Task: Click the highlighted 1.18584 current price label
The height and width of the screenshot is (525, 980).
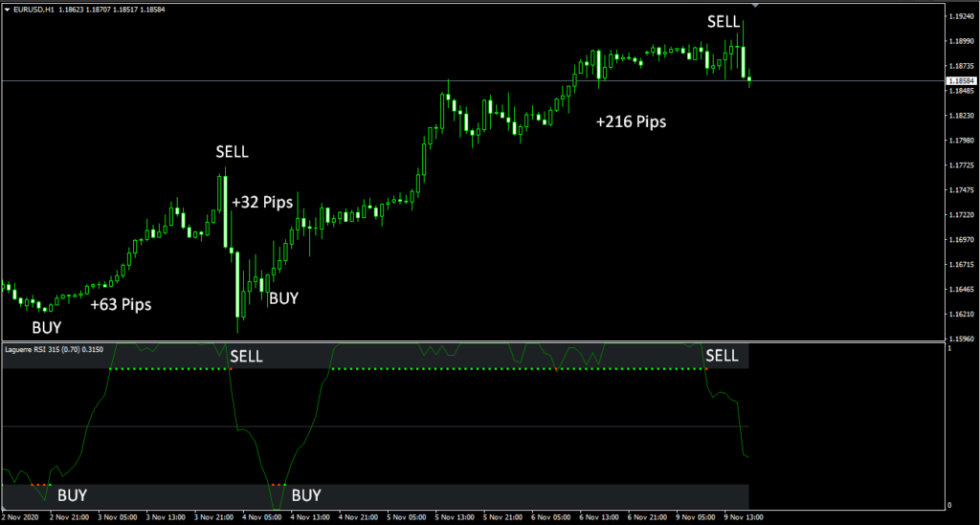Action: pyautogui.click(x=961, y=81)
